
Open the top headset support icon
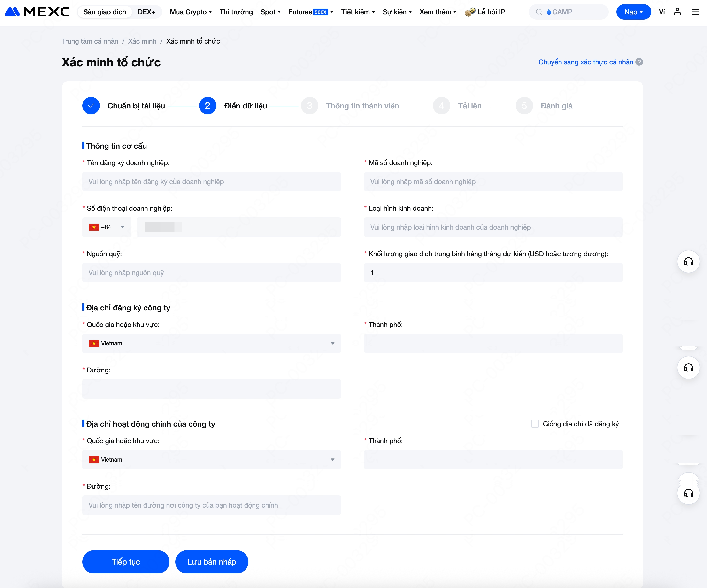(x=689, y=262)
